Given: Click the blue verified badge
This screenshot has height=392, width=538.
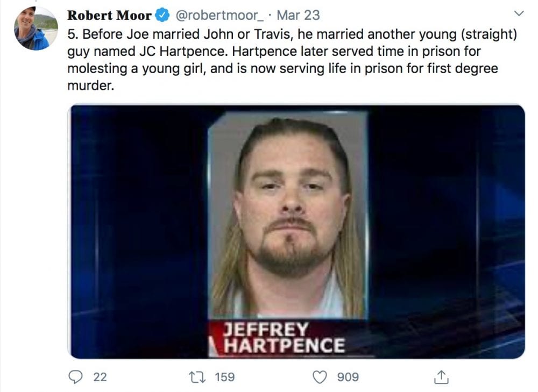Looking at the screenshot, I should [x=162, y=15].
